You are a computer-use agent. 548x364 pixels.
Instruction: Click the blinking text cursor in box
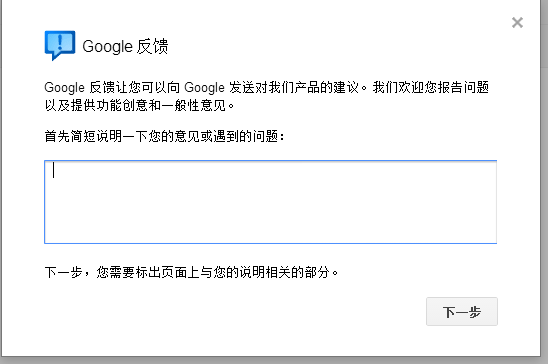53,170
